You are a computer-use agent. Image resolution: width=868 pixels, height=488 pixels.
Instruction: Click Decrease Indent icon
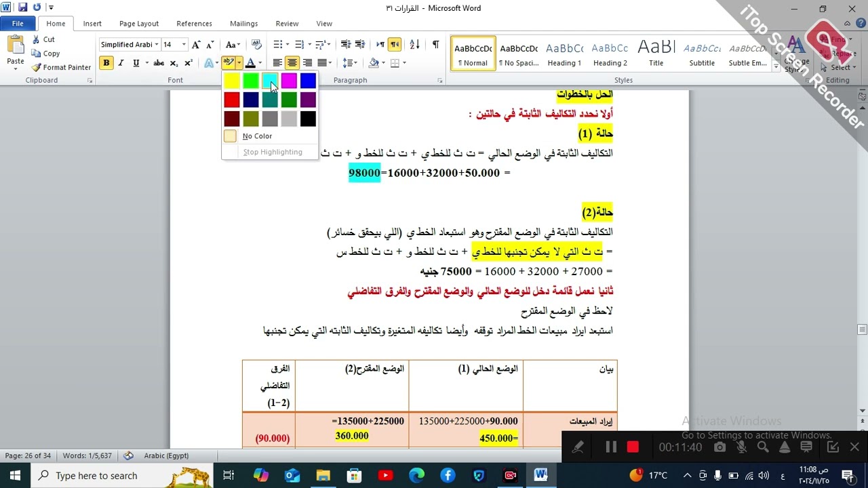click(x=346, y=45)
